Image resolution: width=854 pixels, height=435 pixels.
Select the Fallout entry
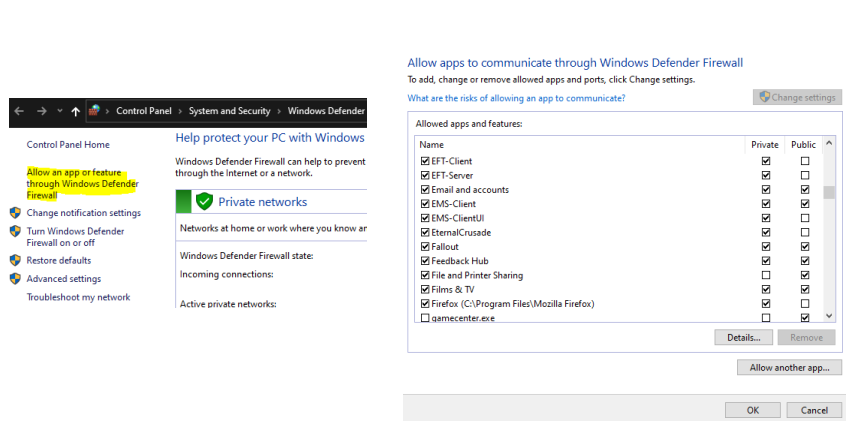445,247
